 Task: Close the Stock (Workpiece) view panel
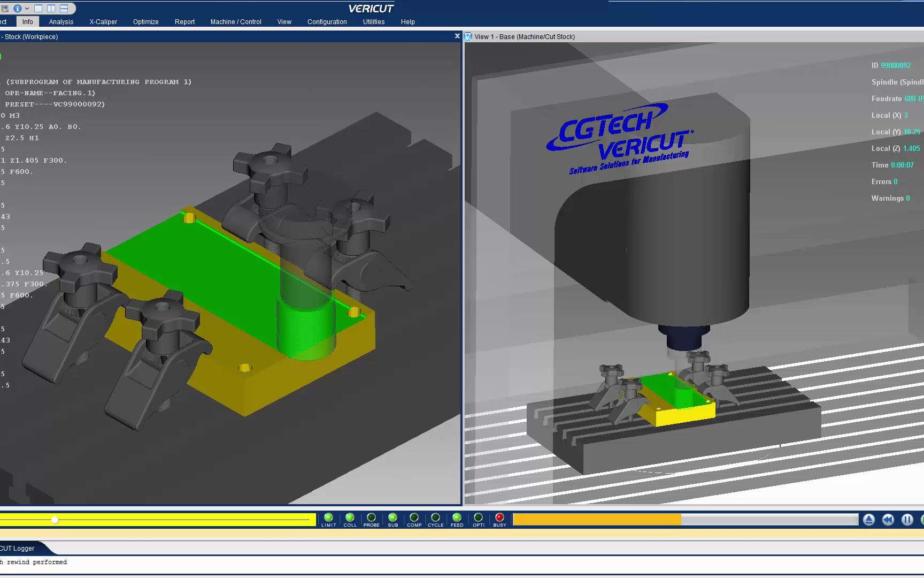point(457,36)
